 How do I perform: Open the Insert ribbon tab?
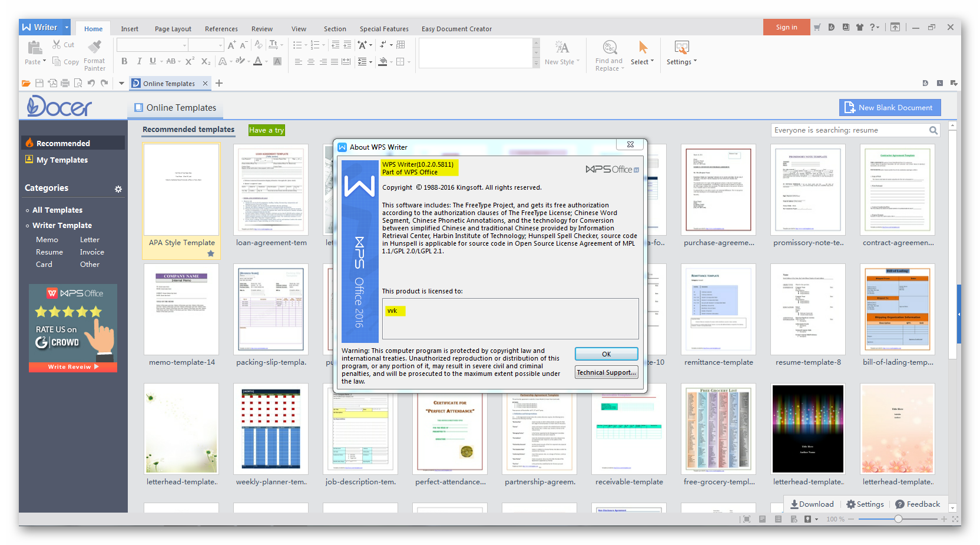coord(130,29)
